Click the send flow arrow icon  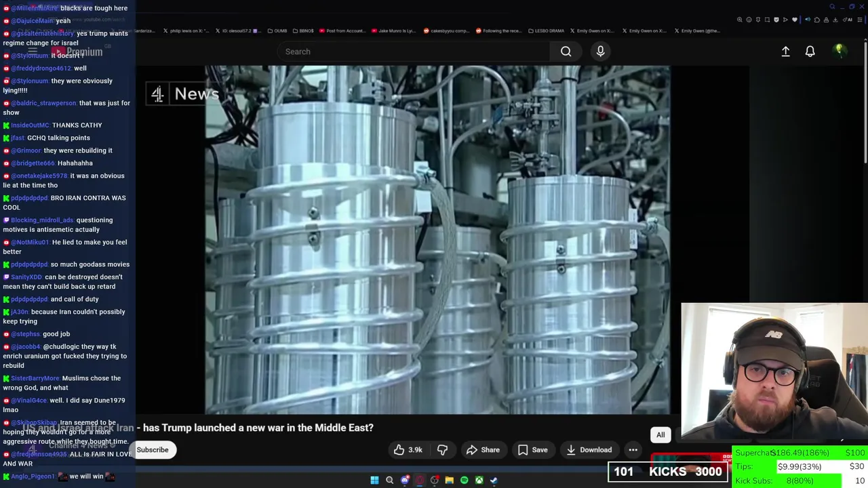[x=785, y=20]
